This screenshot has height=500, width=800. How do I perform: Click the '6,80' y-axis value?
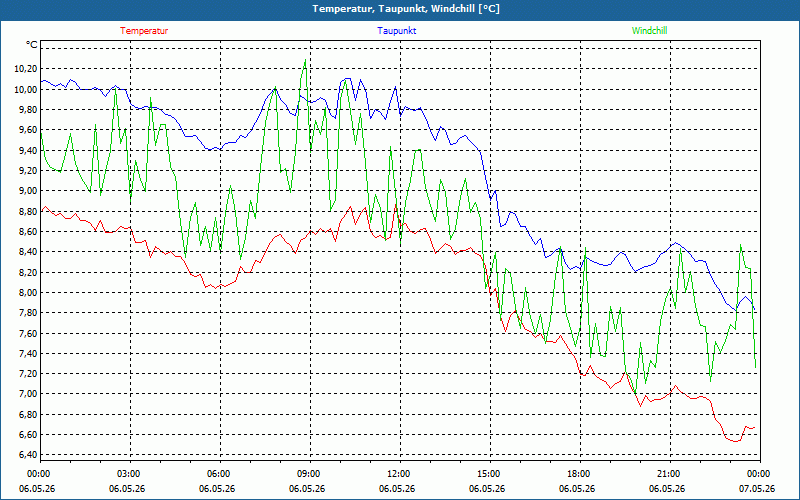point(29,414)
